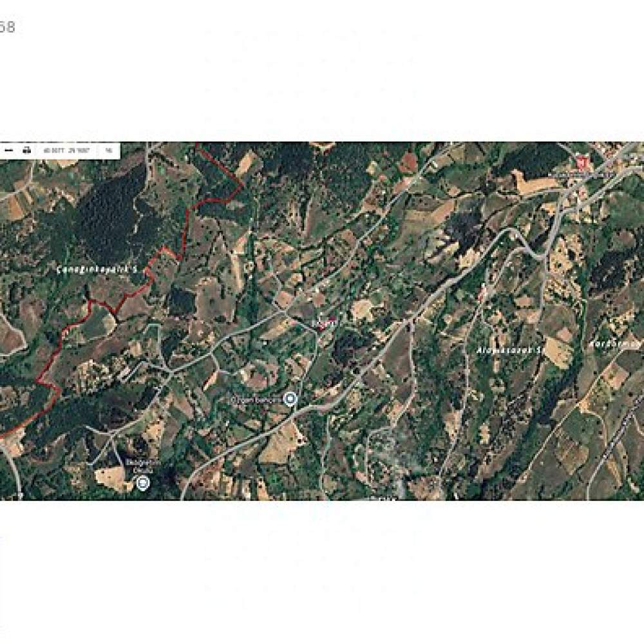Click the zoom level value 16
644x644 pixels.
[109, 151]
